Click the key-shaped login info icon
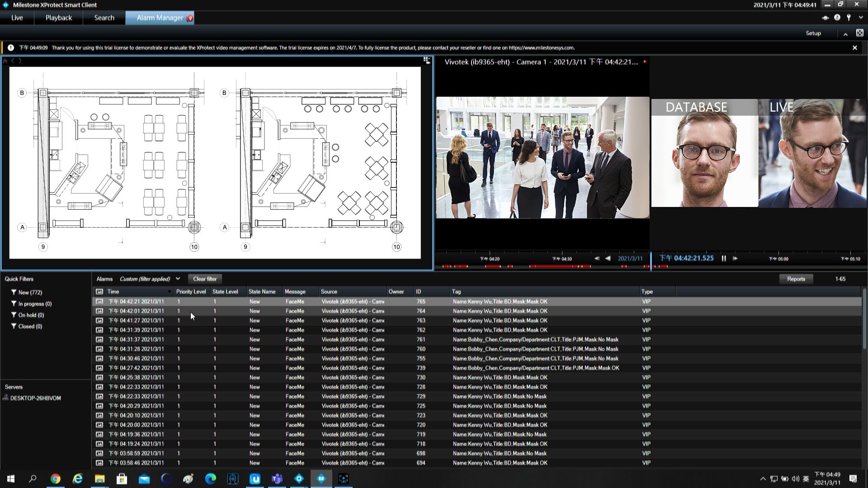The width and height of the screenshot is (868, 488). 849,18
